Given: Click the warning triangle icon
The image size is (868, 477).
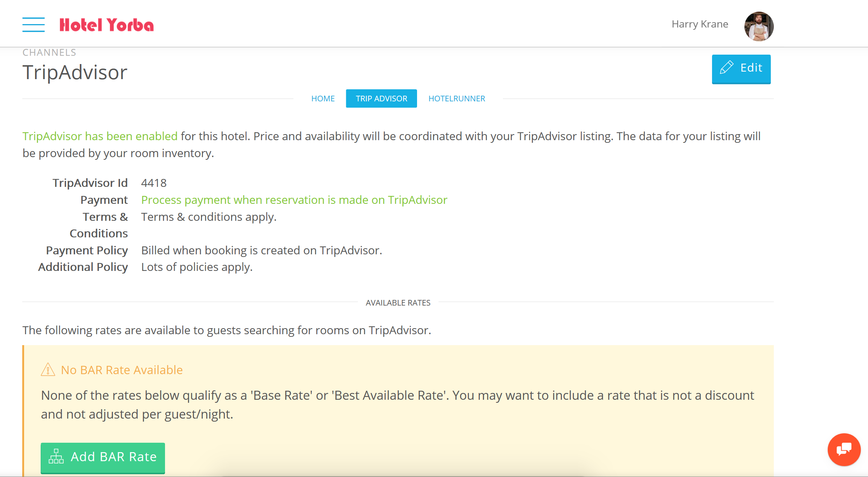Looking at the screenshot, I should point(48,370).
